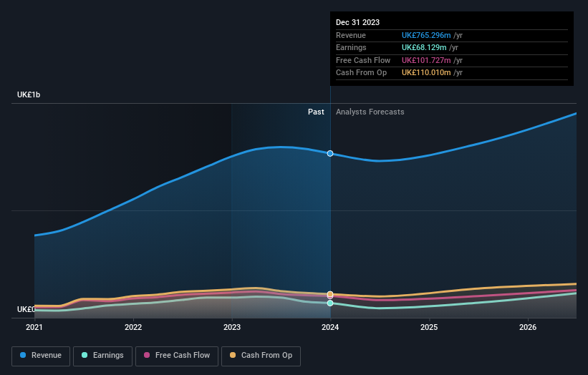Toggle the Free Cash Flow legend button
Viewport: 588px width, 375px height.
(x=177, y=356)
